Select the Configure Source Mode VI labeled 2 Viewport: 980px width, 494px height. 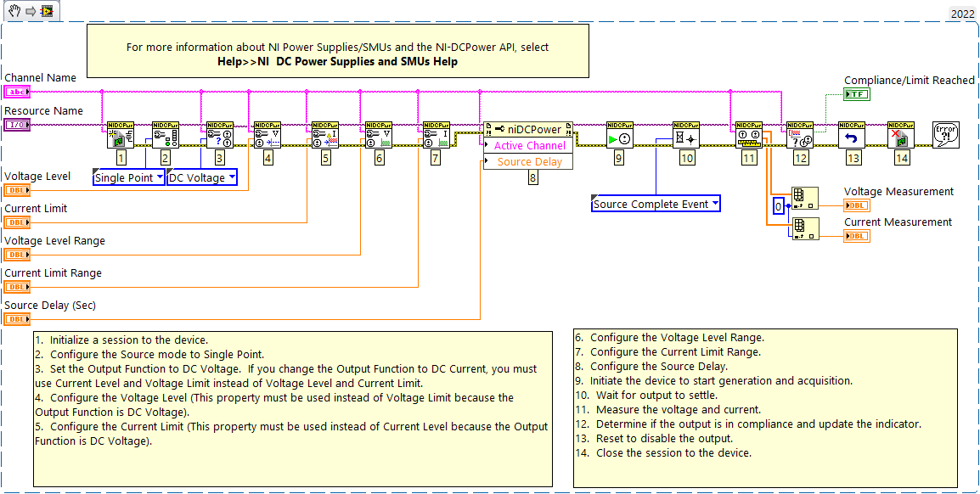pos(166,135)
